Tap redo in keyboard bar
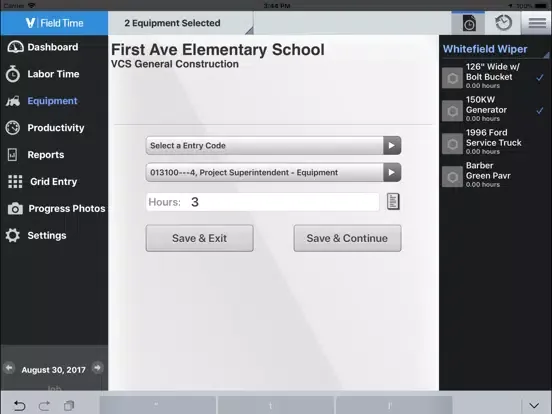This screenshot has height=414, width=552. click(44, 406)
